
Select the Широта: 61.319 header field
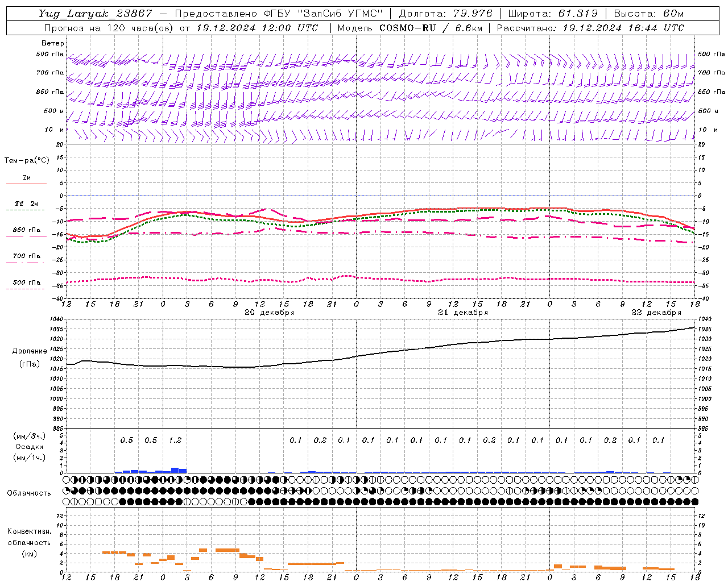click(553, 14)
